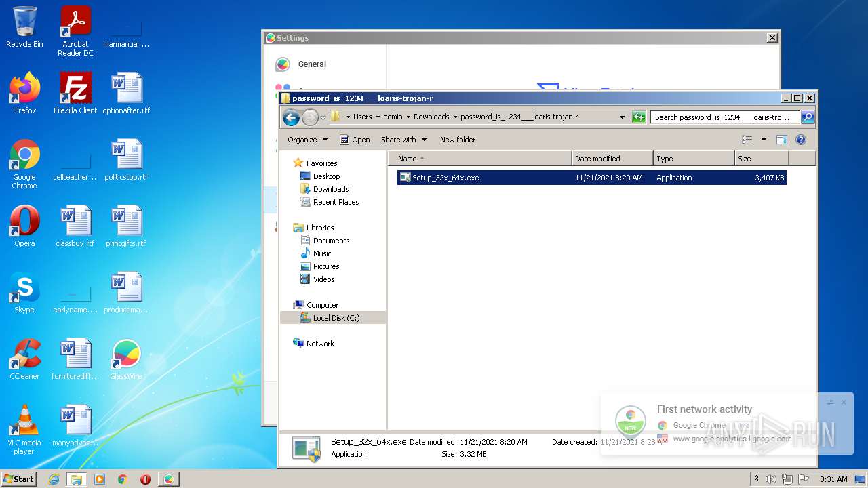The width and height of the screenshot is (868, 488).
Task: Click Users in the address breadcrumb
Action: tap(363, 117)
